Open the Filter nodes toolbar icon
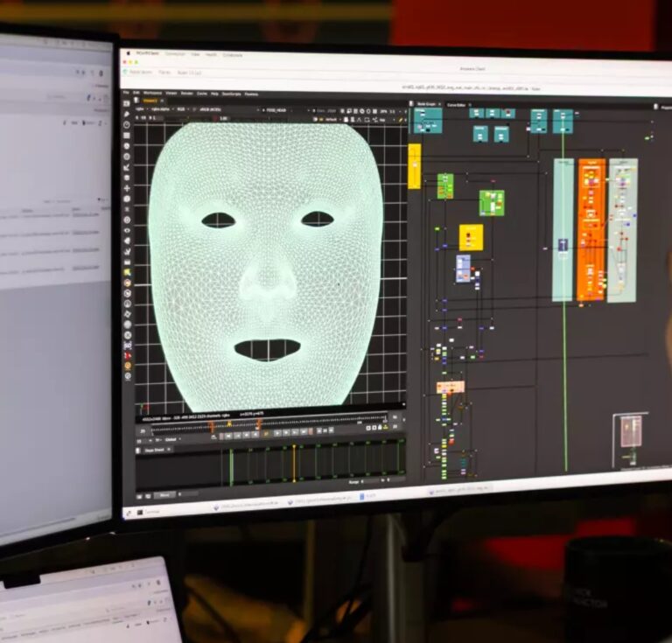The image size is (672, 643). point(127,157)
